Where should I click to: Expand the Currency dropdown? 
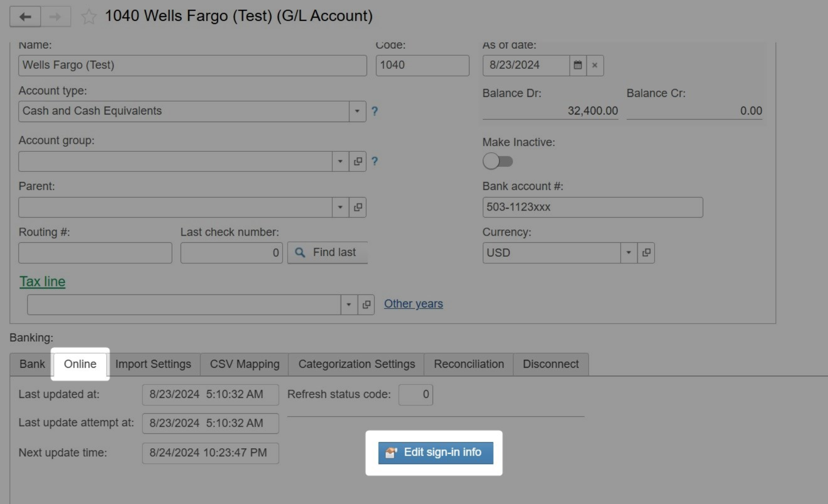tap(628, 253)
